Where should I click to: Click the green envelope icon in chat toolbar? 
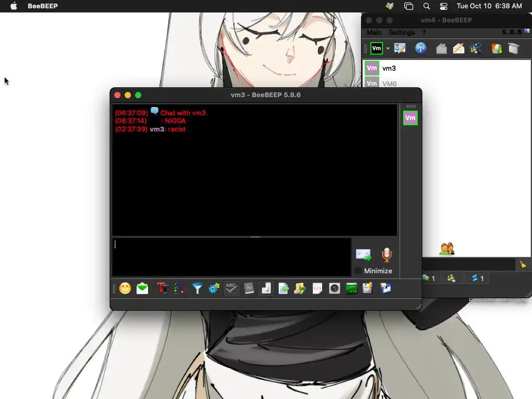(x=142, y=288)
